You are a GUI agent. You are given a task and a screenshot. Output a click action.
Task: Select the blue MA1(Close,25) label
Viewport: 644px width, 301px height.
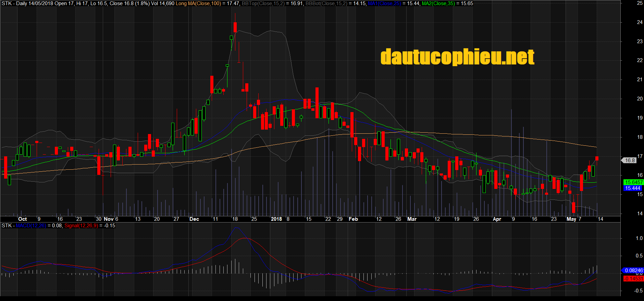pos(384,3)
